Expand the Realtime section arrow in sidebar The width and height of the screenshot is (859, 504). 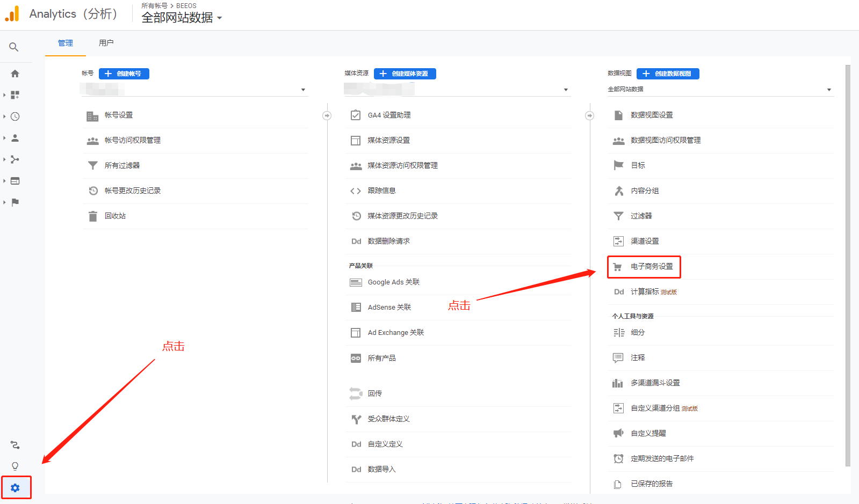click(x=4, y=116)
